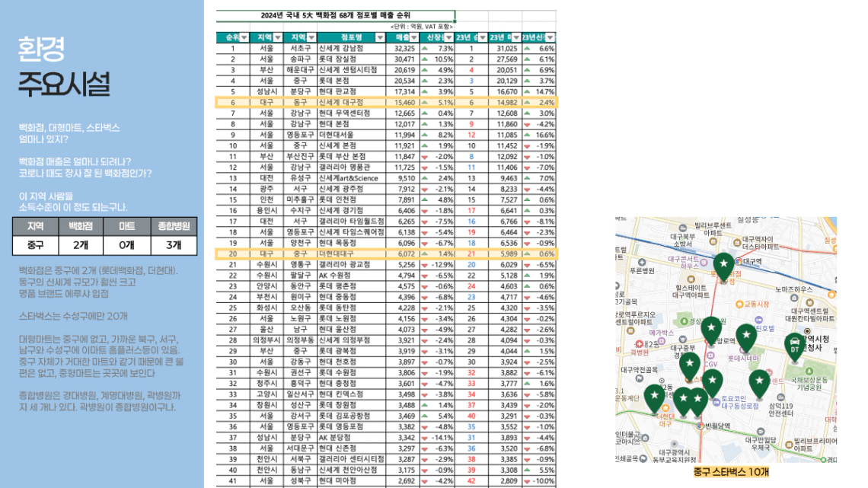This screenshot has width=868, height=488.
Task: Click the 종합병원 header in summary table
Action: pos(174,226)
